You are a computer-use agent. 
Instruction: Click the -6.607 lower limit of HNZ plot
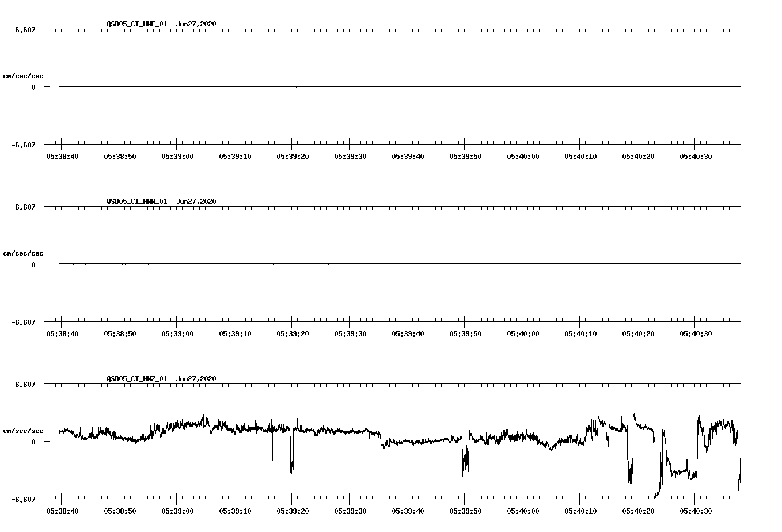tap(24, 499)
